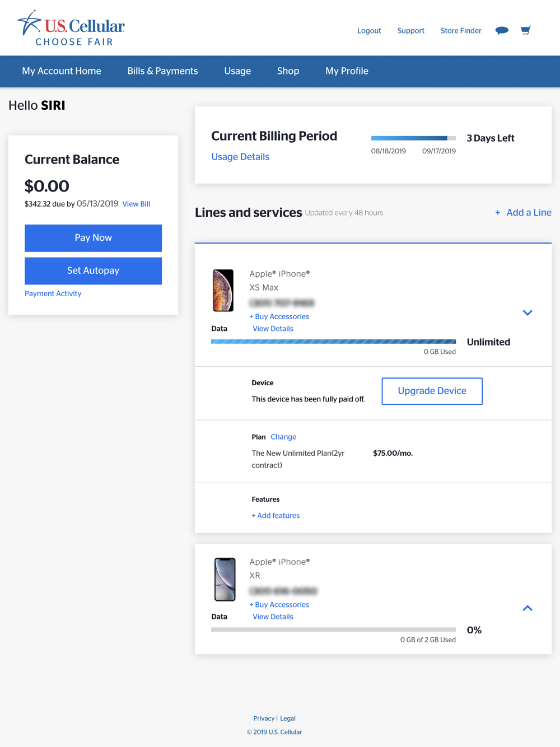Image resolution: width=560 pixels, height=747 pixels.
Task: Buy Accessories for iPhone XS Max
Action: 279,316
